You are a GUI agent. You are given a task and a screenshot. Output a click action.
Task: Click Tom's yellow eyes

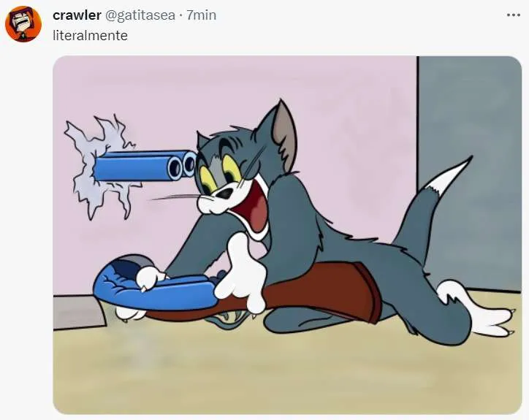click(x=219, y=169)
